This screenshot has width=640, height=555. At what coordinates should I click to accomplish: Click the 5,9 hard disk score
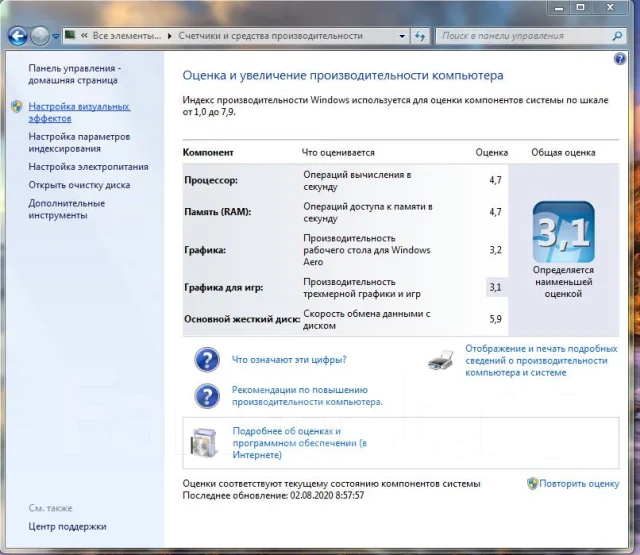(496, 319)
